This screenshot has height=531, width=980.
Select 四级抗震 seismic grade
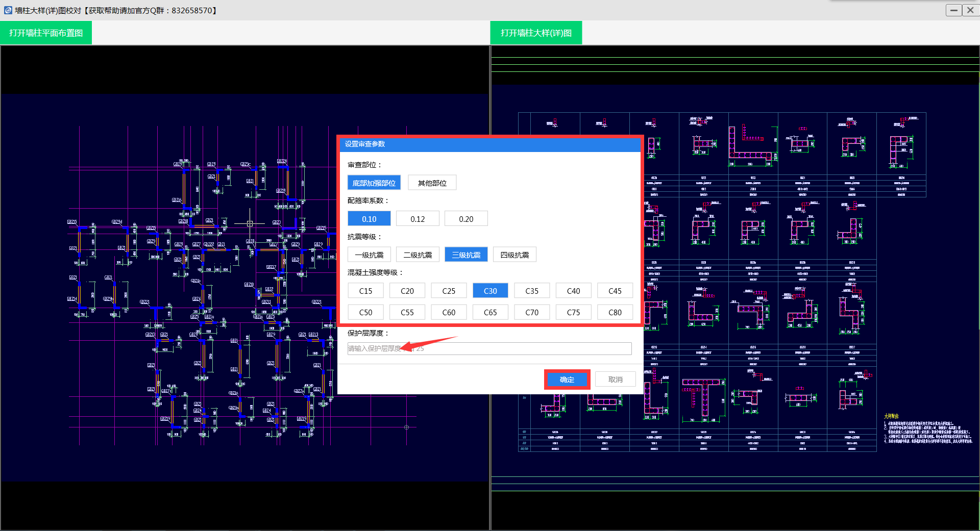click(514, 255)
